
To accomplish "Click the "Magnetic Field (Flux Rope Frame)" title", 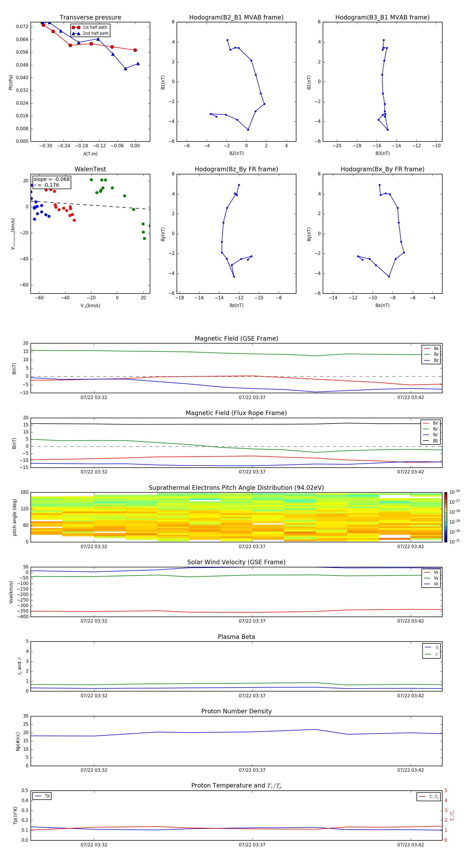I will (236, 413).
